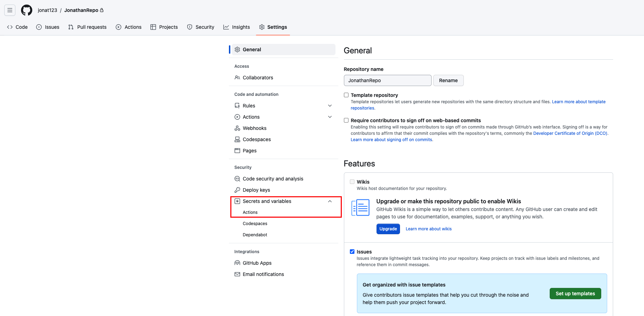The height and width of the screenshot is (316, 644).
Task: Enable the Template repository checkbox
Action: (346, 95)
